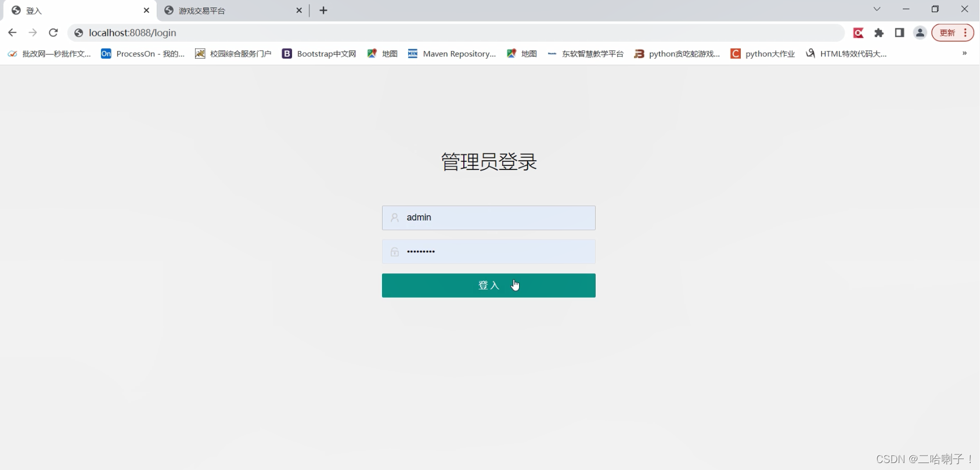Screen dimensions: 980x470
Task: Click the 登入 login button
Action: [488, 285]
